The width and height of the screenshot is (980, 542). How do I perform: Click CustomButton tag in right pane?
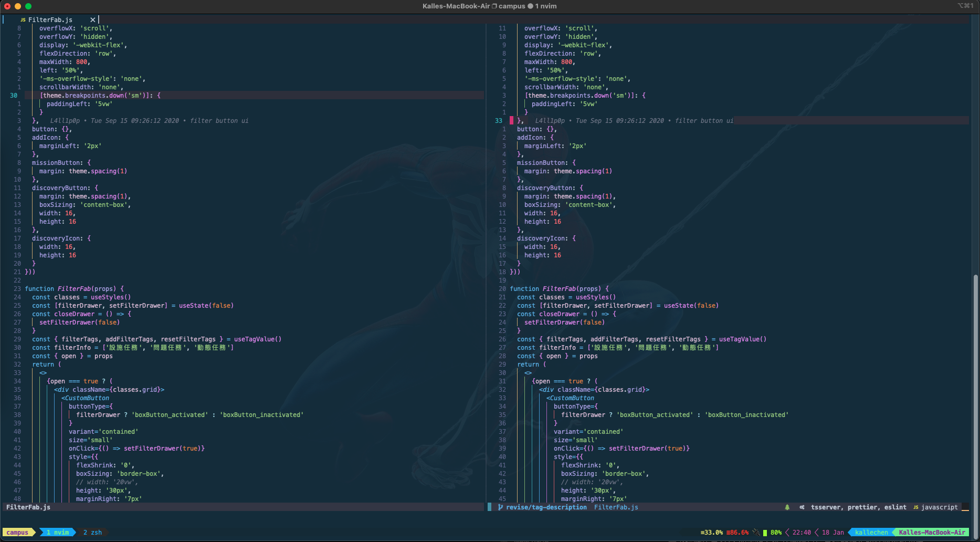click(x=570, y=398)
